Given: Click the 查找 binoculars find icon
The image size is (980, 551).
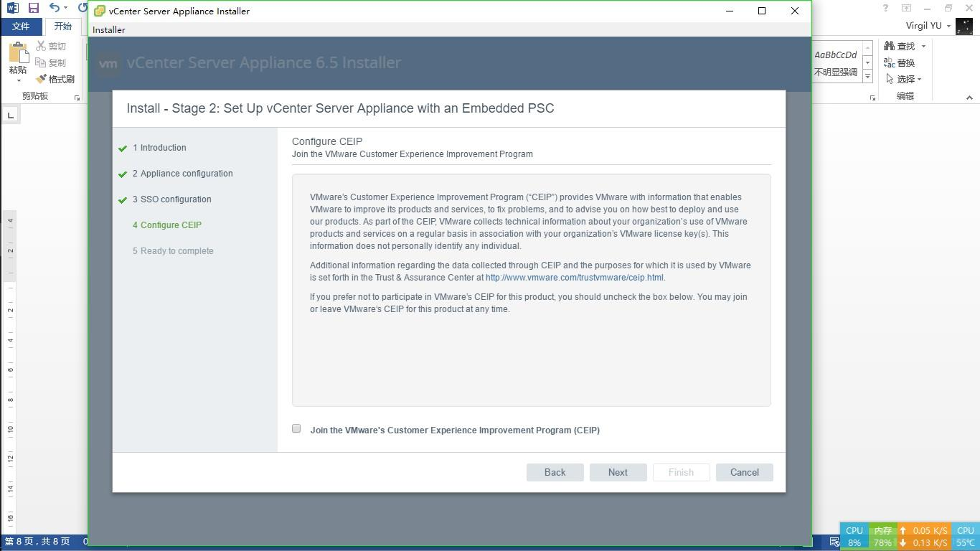Looking at the screenshot, I should 890,46.
